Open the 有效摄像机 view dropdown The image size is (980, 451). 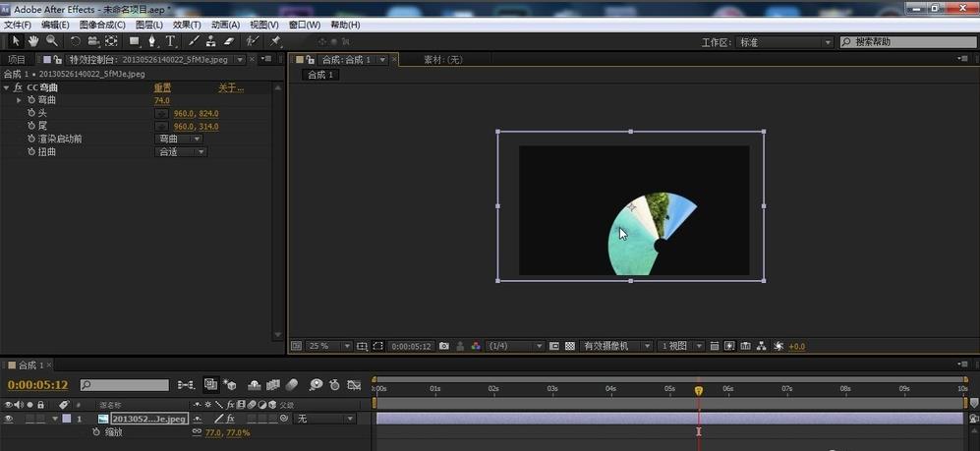tap(615, 346)
